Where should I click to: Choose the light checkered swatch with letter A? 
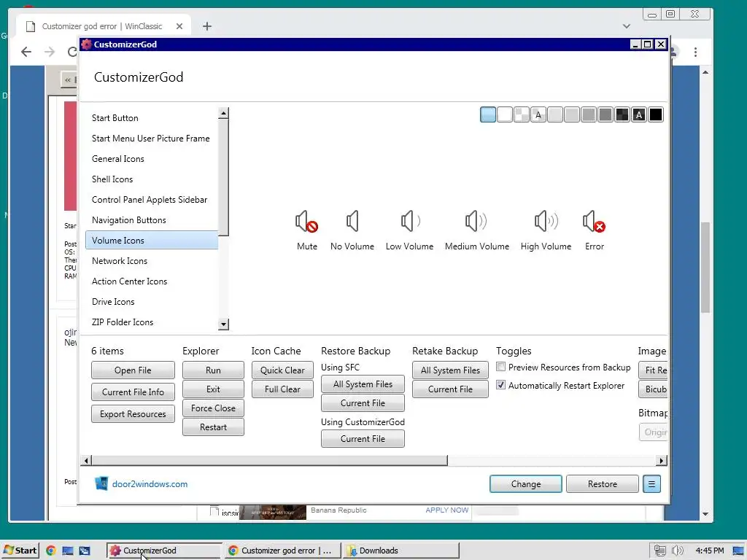pyautogui.click(x=538, y=114)
